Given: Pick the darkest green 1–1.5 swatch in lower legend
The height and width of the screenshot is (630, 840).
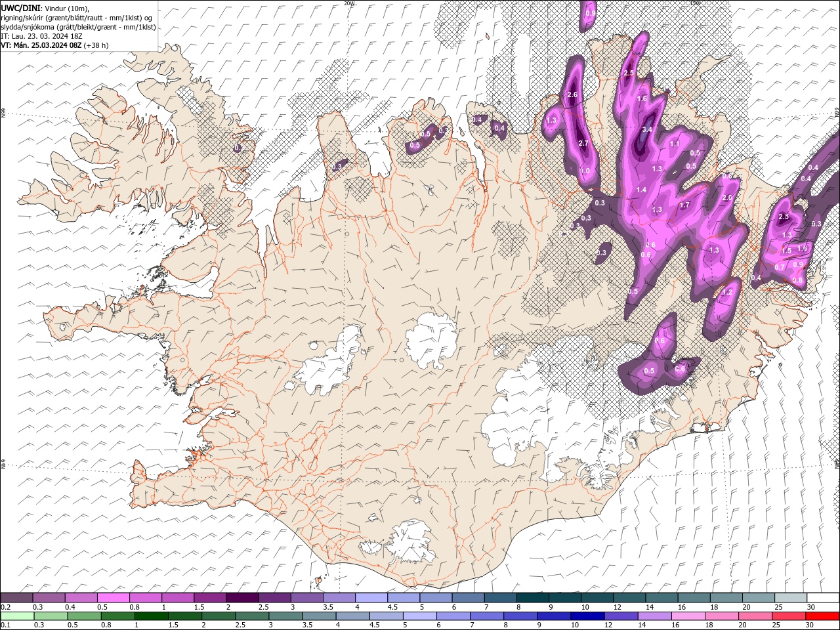Looking at the screenshot, I should pos(152,616).
